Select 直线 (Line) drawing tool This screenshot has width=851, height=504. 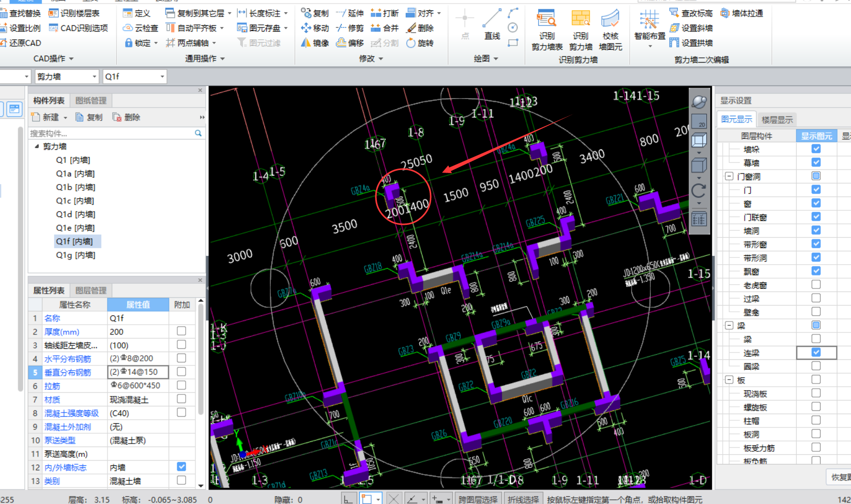point(492,25)
